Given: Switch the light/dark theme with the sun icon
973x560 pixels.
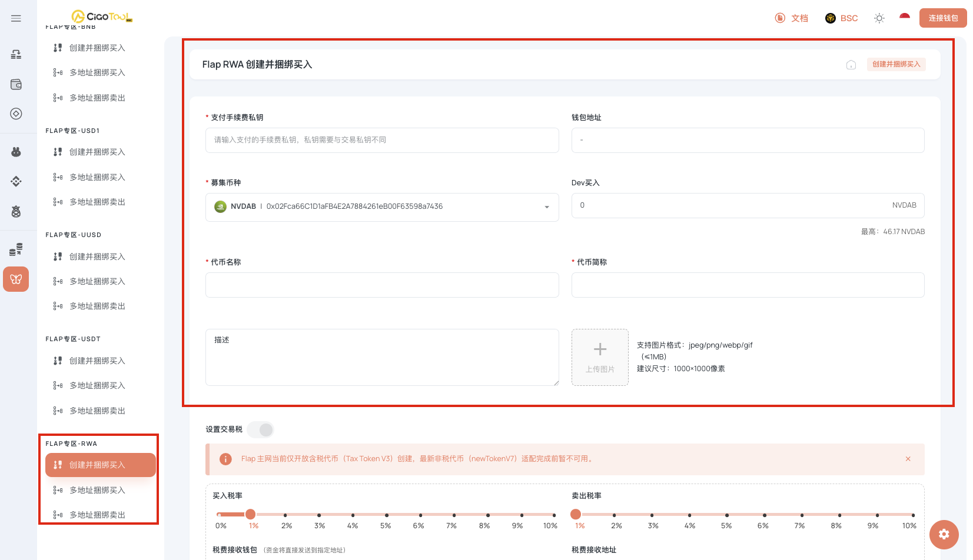Looking at the screenshot, I should coord(879,18).
